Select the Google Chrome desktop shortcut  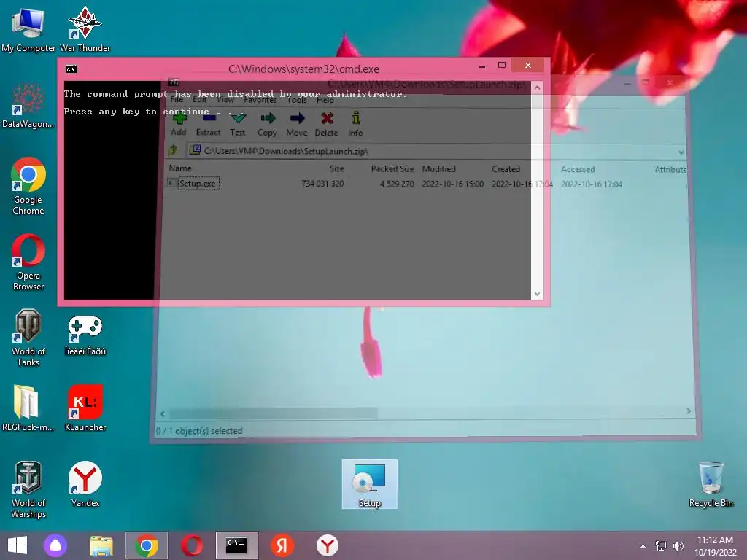[x=28, y=187]
